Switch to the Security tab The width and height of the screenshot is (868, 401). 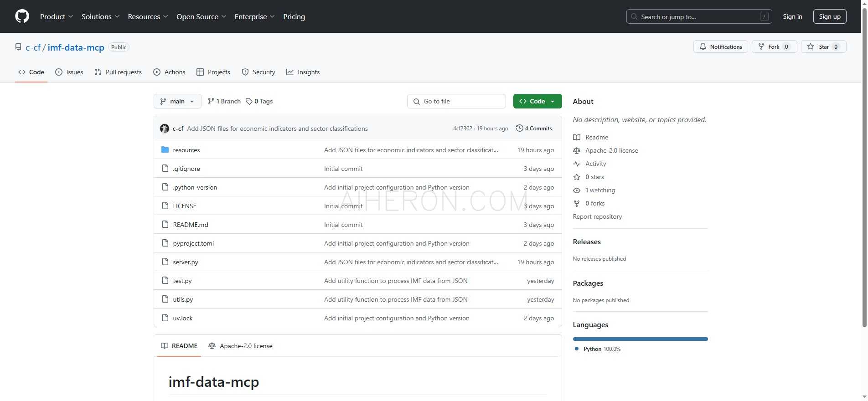[x=258, y=72]
